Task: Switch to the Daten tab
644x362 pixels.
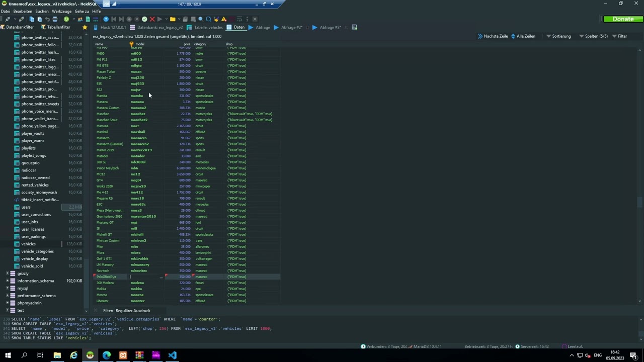Action: point(235,27)
